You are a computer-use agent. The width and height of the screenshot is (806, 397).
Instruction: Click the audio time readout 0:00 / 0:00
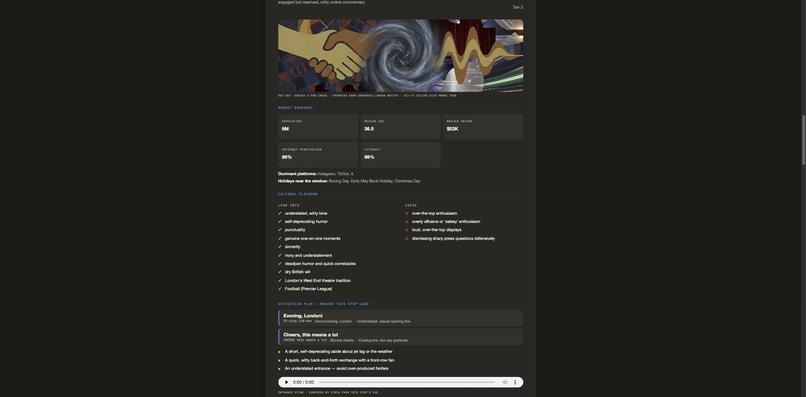303,382
